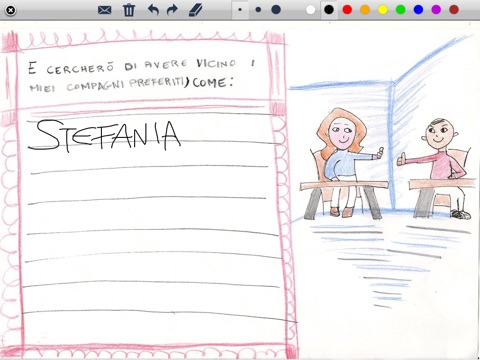480x360 pixels.
Task: Delete the drawing with the trash icon
Action: coord(129,10)
